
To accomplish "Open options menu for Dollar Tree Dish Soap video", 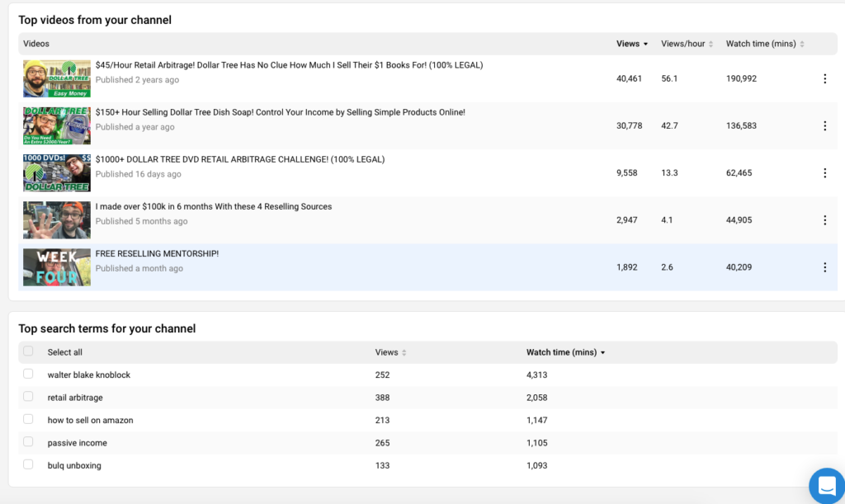I will click(x=824, y=126).
